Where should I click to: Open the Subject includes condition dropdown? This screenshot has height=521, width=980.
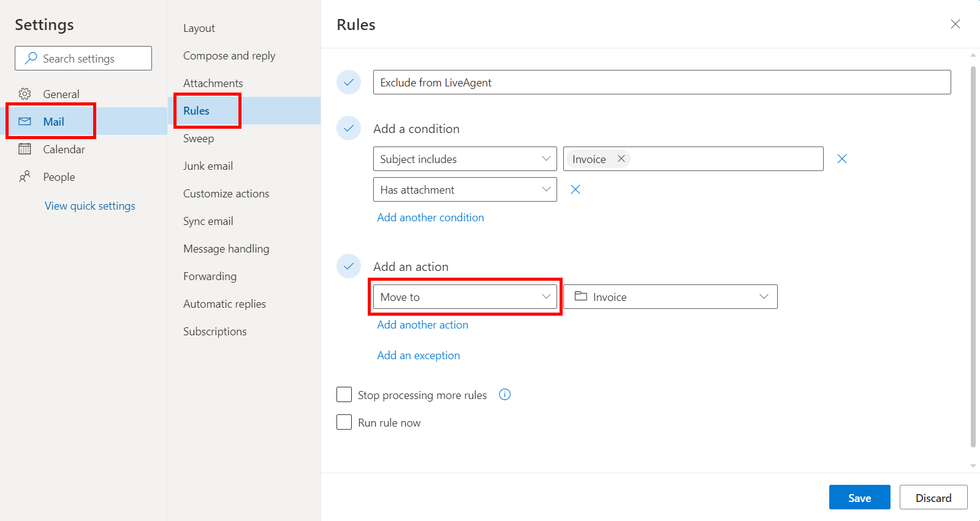point(465,159)
